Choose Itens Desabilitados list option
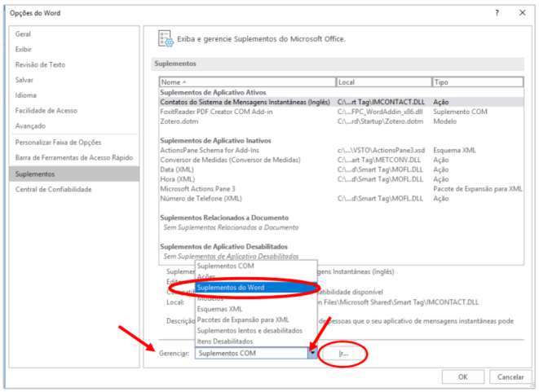Viewport: 539px width, 392px height. (256, 341)
